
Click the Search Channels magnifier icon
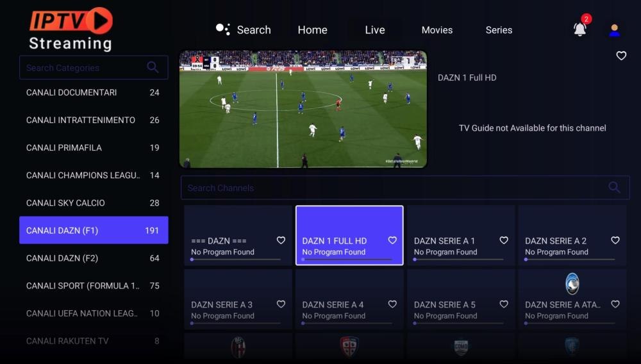click(614, 188)
